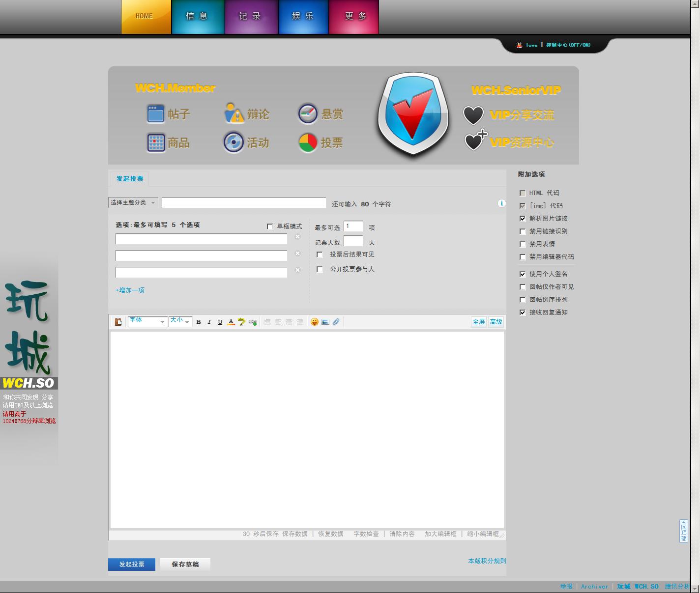Select the 发起投票 tab

coord(130,179)
